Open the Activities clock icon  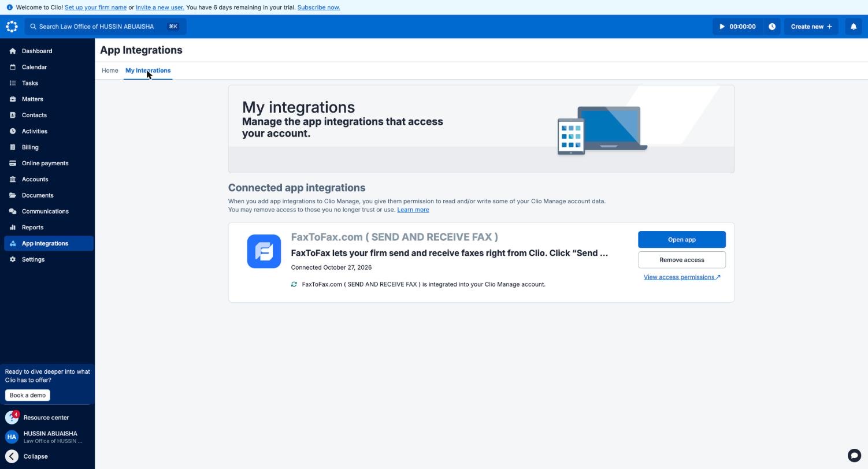click(13, 131)
